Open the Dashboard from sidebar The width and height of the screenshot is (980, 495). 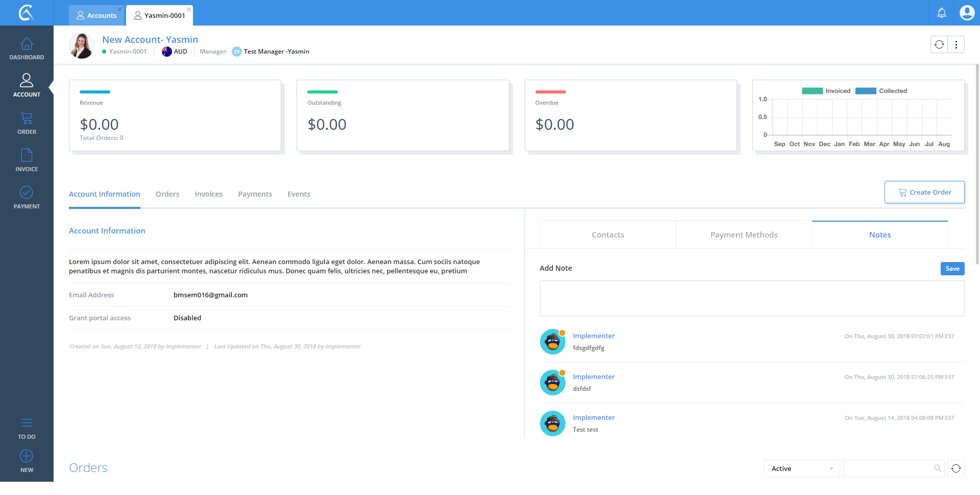[x=27, y=49]
